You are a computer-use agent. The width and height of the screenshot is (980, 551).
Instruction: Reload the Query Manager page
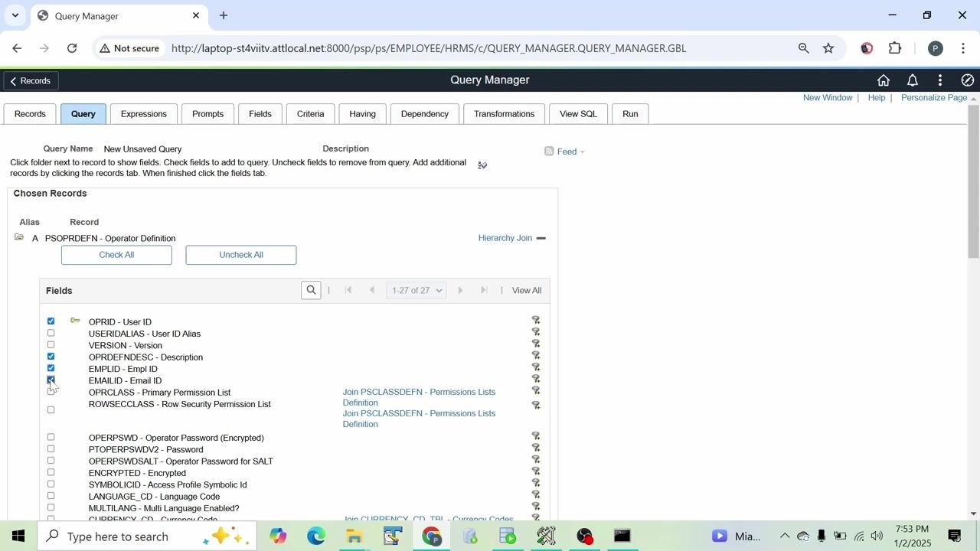72,48
